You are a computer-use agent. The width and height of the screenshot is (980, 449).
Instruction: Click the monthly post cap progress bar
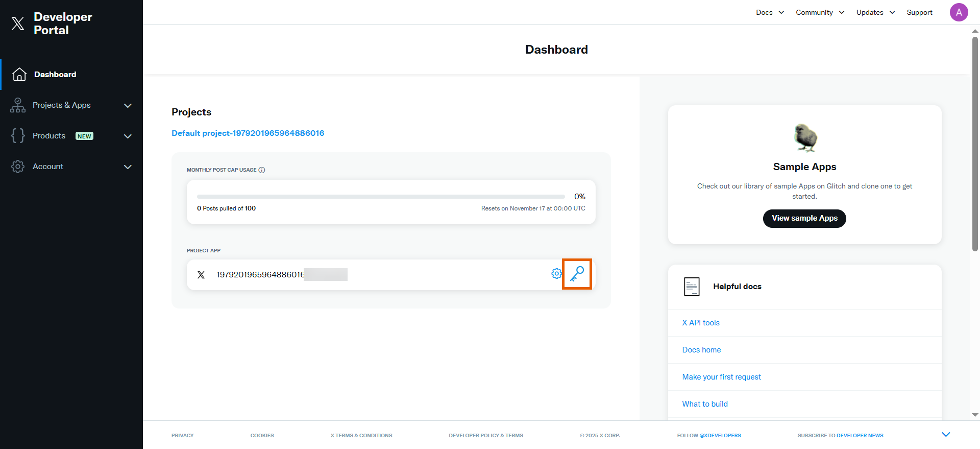click(x=381, y=197)
